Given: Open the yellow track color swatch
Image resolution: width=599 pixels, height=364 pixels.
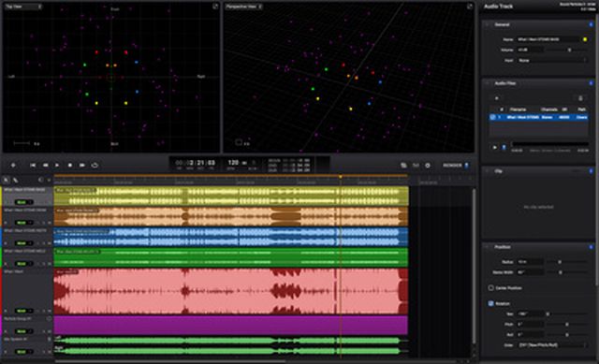Looking at the screenshot, I should point(585,39).
